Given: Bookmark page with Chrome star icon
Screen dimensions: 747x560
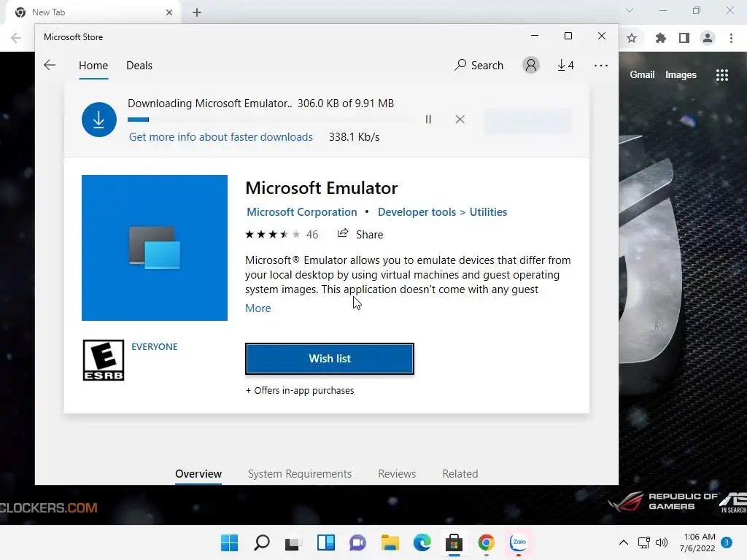Looking at the screenshot, I should click(x=632, y=38).
